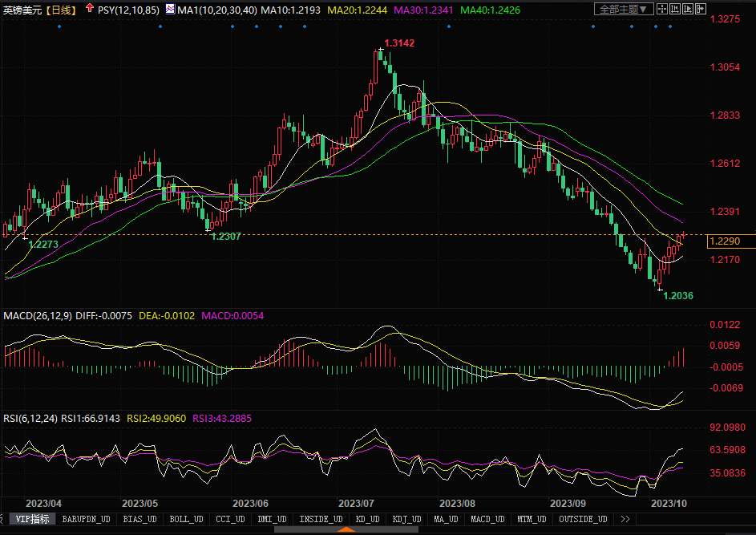This screenshot has height=535, width=756.
Task: Expand more indicator tabs with >> arrow
Action: pos(625,519)
